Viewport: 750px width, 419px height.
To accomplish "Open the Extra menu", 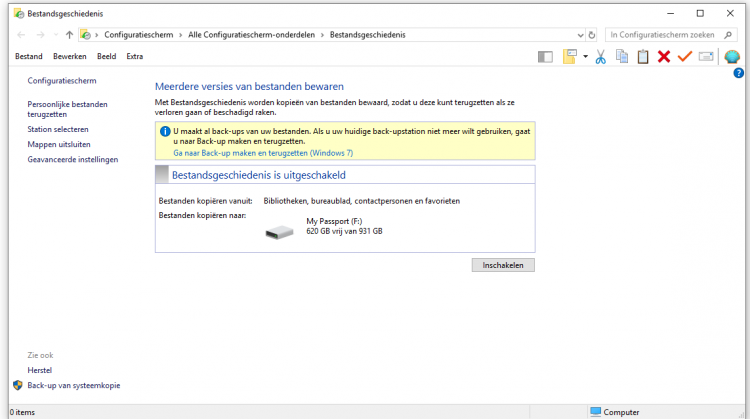I will pyautogui.click(x=135, y=56).
